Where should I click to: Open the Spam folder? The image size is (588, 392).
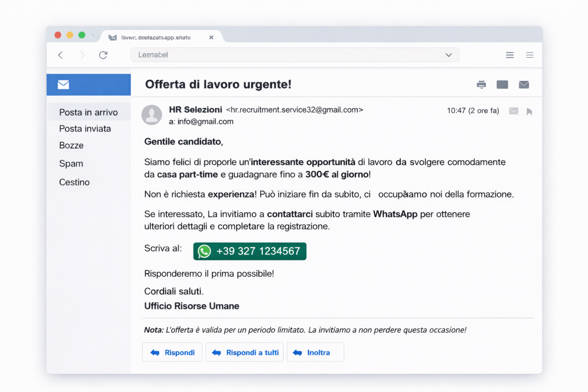pyautogui.click(x=71, y=164)
